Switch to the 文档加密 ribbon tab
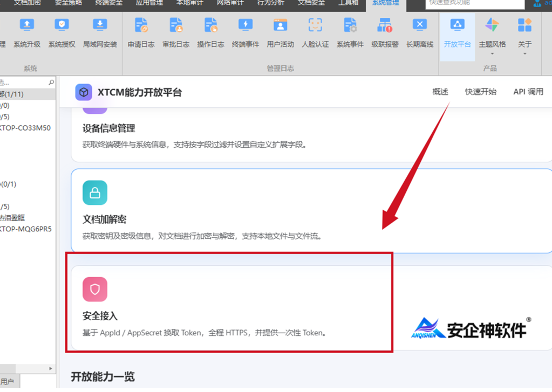This screenshot has width=552, height=392. pos(28,3)
